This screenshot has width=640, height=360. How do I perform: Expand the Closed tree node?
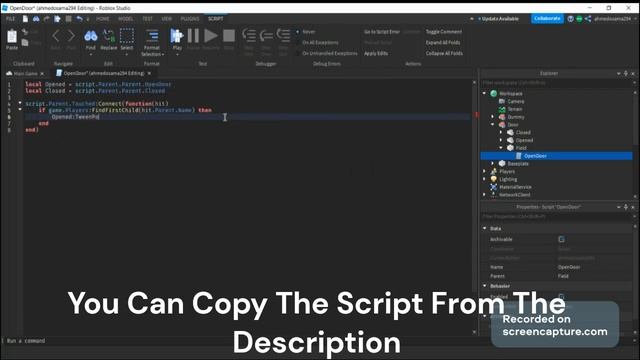pyautogui.click(x=501, y=132)
